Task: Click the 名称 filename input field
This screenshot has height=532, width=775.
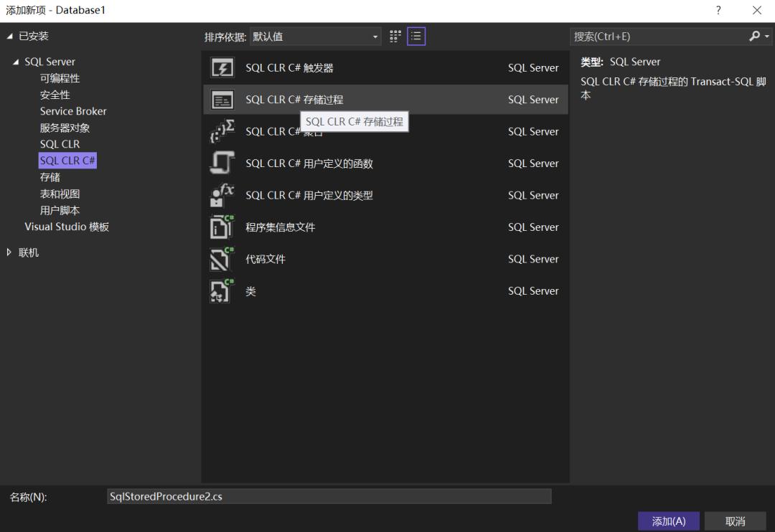Action: (329, 495)
